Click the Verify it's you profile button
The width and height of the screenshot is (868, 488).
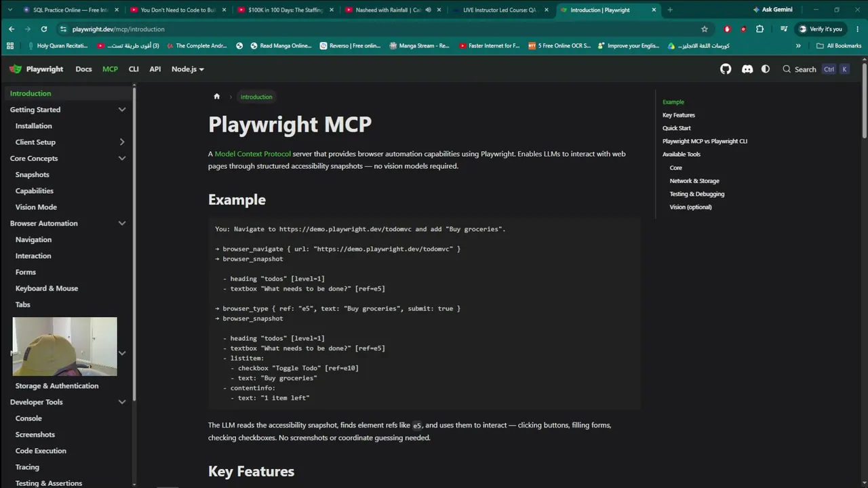[820, 29]
